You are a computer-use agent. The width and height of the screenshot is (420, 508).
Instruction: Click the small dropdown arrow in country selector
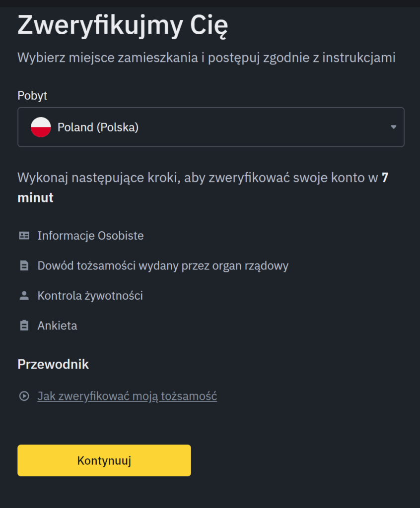[393, 127]
